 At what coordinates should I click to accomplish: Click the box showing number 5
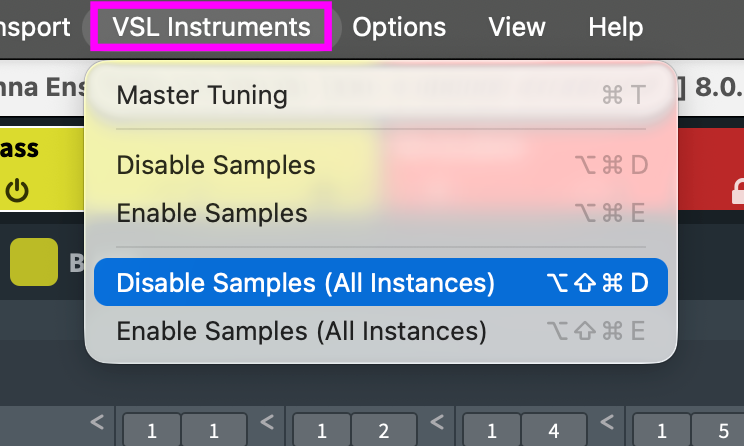tap(722, 432)
